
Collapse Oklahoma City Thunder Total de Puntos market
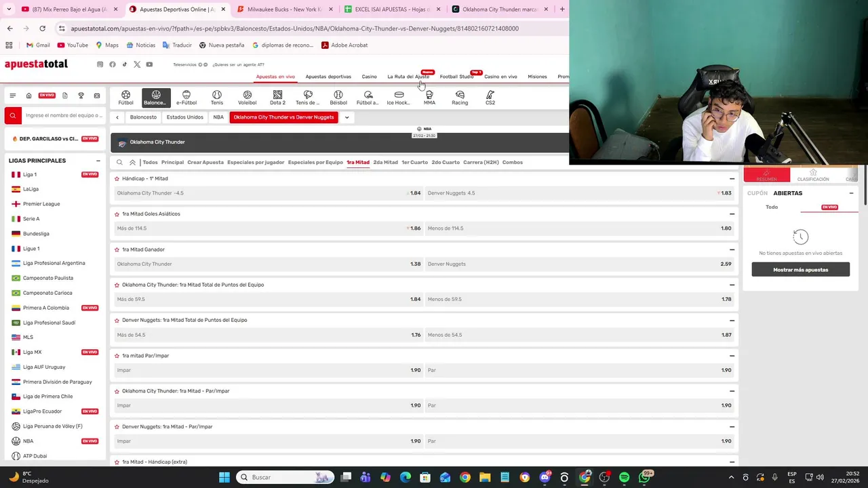tap(732, 285)
